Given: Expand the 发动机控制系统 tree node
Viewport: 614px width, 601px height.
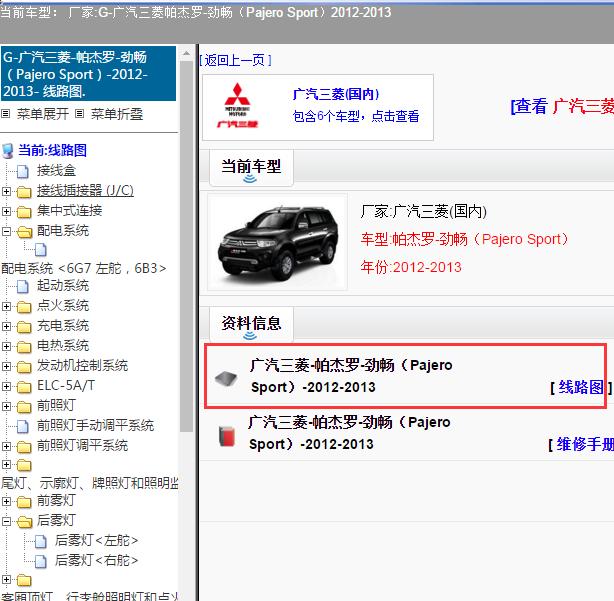Looking at the screenshot, I should click(6, 366).
